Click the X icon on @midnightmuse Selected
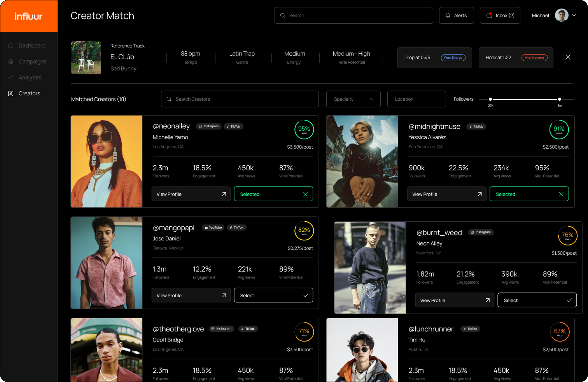Viewport: 588px width, 382px height. click(561, 194)
